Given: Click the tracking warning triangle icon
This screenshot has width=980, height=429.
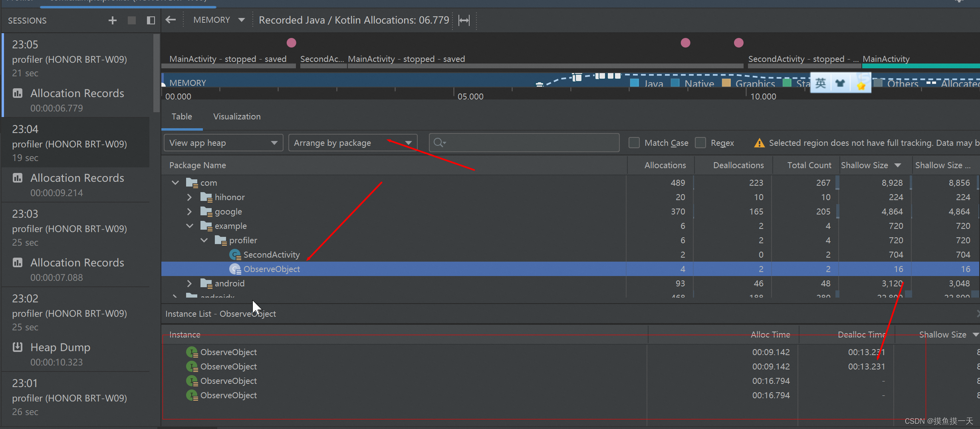Looking at the screenshot, I should [x=759, y=143].
